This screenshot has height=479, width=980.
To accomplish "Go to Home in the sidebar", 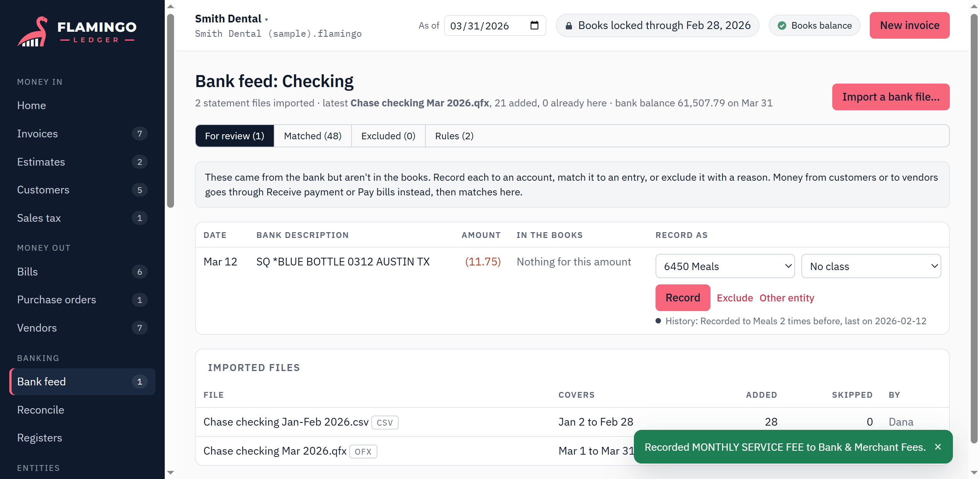I will pos(82,106).
